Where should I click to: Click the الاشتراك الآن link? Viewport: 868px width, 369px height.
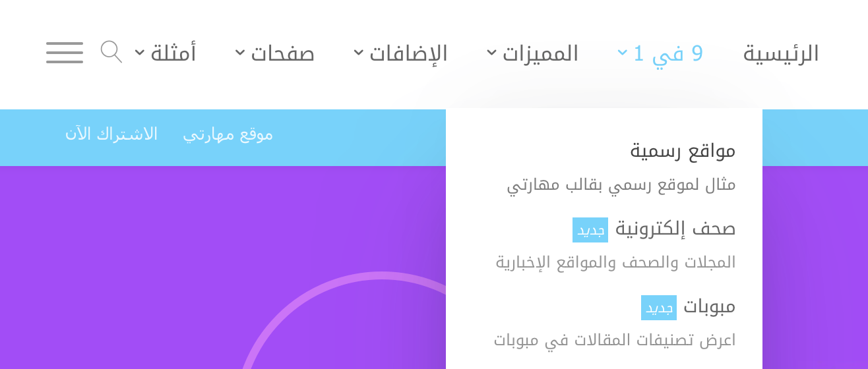pos(111,134)
